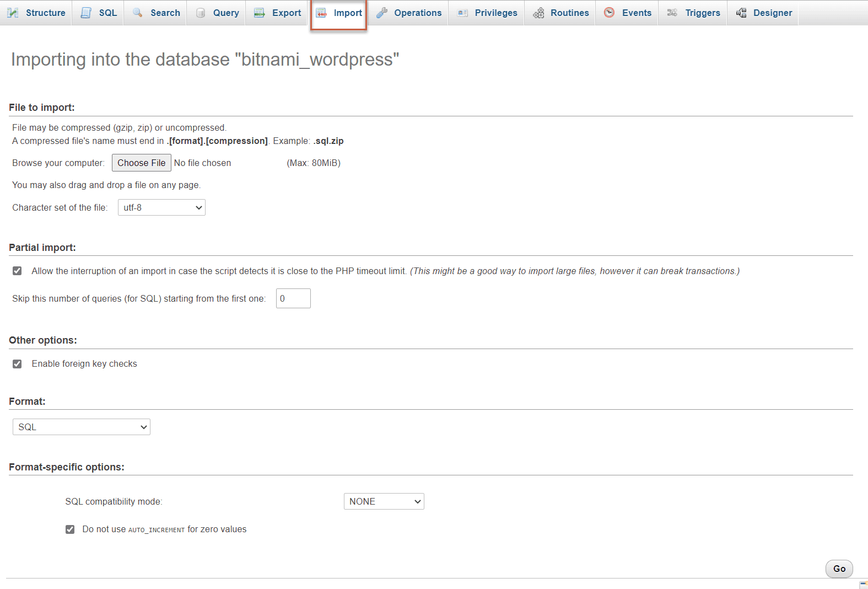Click the Search magnifier icon
868x589 pixels.
tap(138, 13)
